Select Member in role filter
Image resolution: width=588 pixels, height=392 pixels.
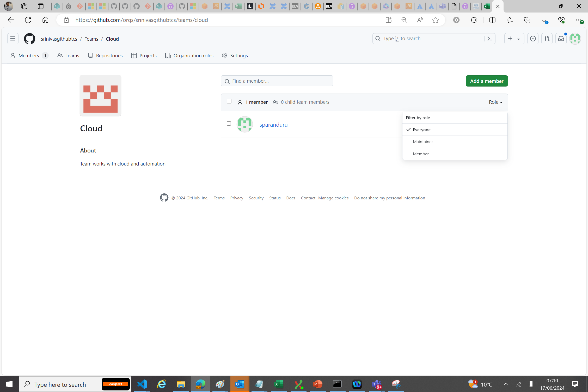coord(421,154)
